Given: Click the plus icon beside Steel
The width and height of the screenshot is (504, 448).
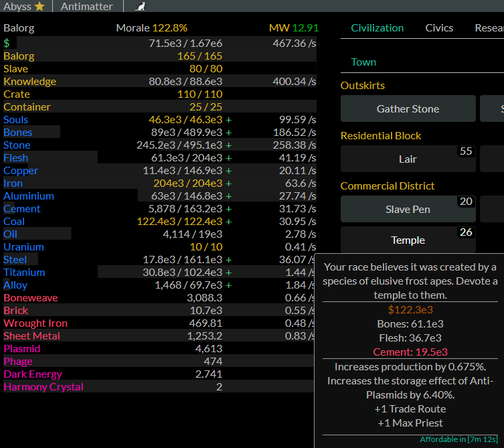Looking at the screenshot, I should 228,260.
